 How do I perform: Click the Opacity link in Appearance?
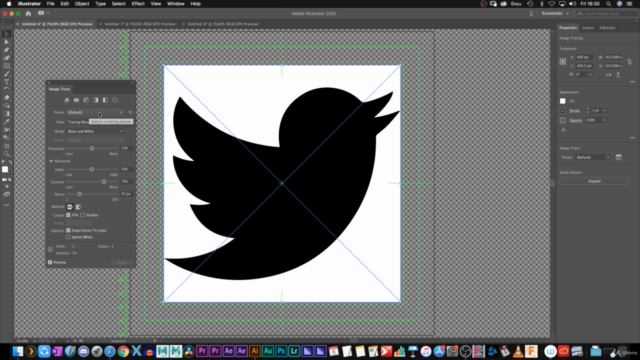pyautogui.click(x=576, y=120)
